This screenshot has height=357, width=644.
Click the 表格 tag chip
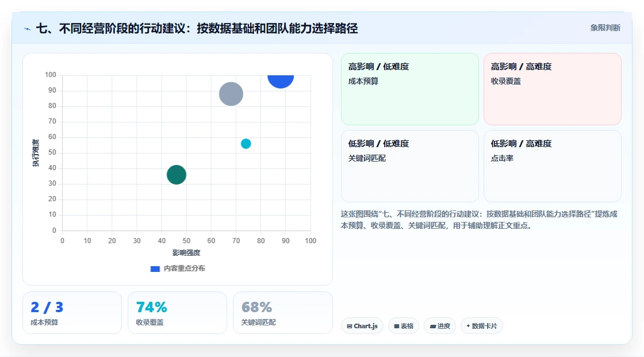[403, 326]
